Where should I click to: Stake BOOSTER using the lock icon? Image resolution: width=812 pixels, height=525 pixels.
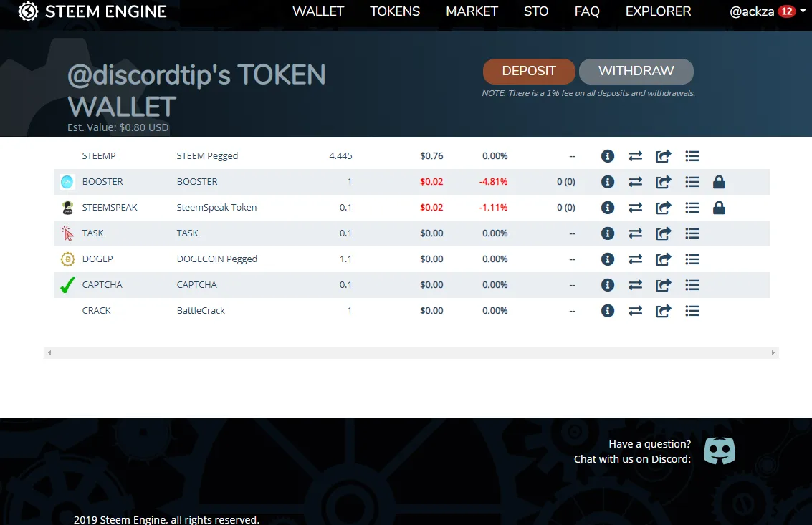click(x=719, y=182)
